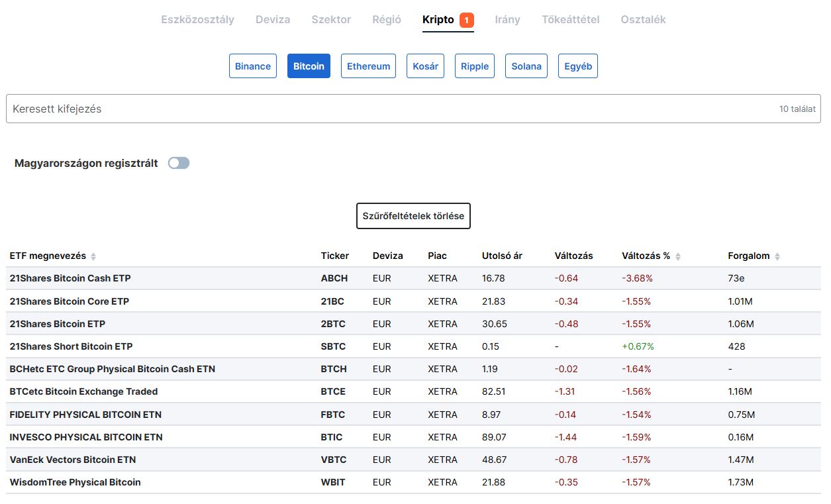The width and height of the screenshot is (831, 504).
Task: Sort by Változás % column arrows
Action: click(x=678, y=256)
